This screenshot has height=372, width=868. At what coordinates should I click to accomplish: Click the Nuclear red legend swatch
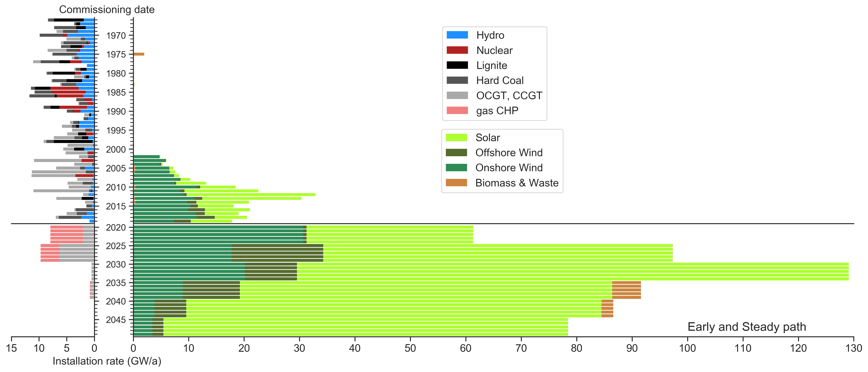click(x=457, y=50)
